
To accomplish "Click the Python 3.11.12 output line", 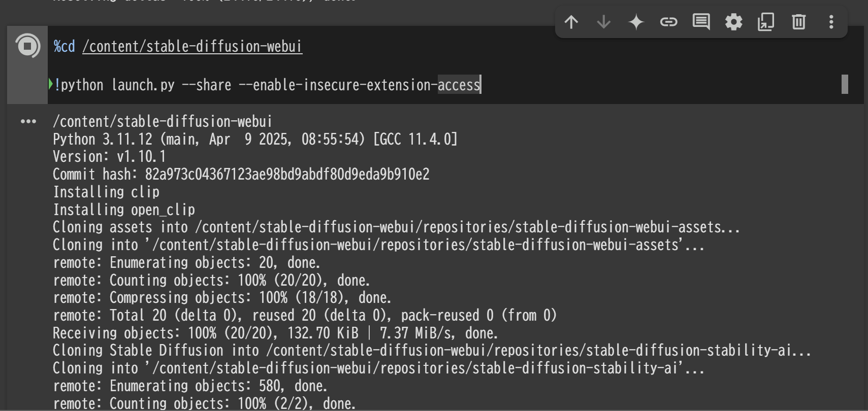I will click(255, 139).
